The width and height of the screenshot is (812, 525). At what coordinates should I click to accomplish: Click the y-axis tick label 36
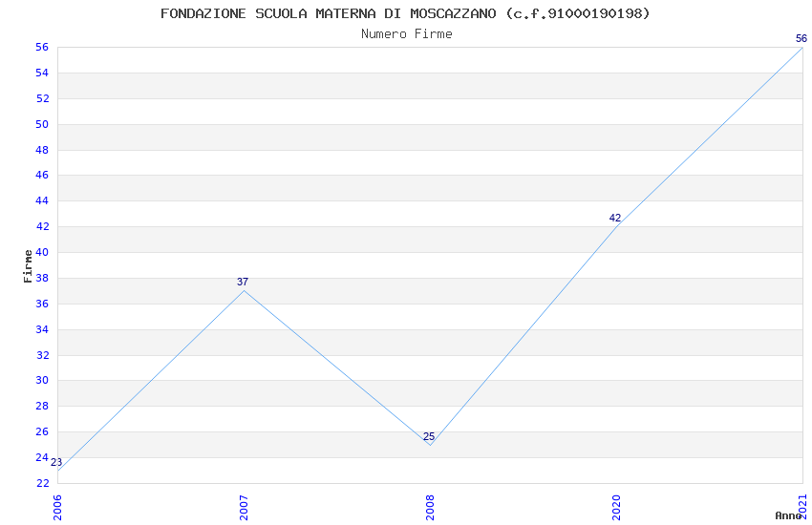(x=42, y=304)
